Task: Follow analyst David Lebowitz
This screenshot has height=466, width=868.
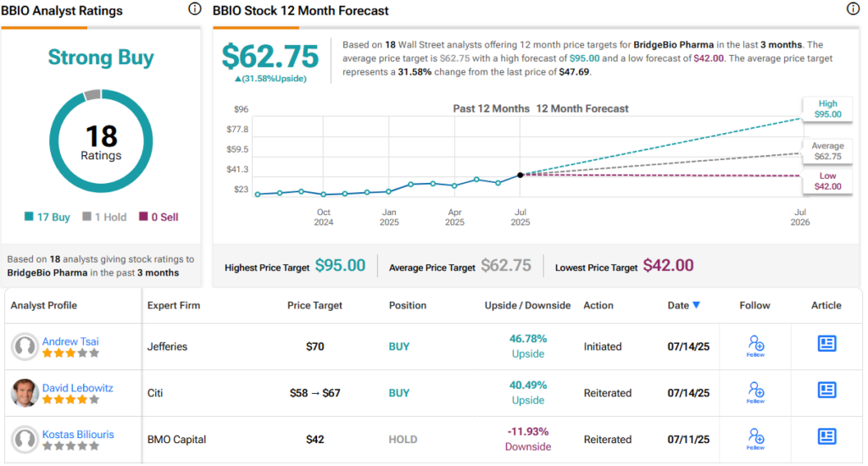Action: pos(756,392)
